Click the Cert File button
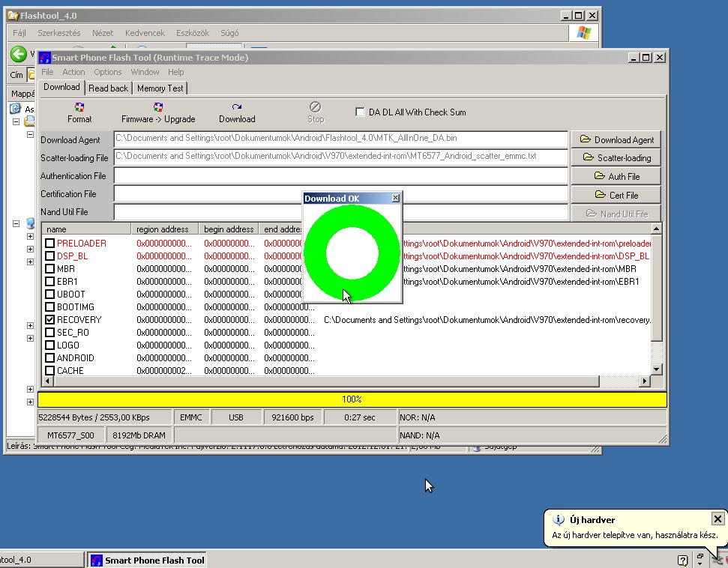The width and height of the screenshot is (728, 568). pyautogui.click(x=616, y=195)
